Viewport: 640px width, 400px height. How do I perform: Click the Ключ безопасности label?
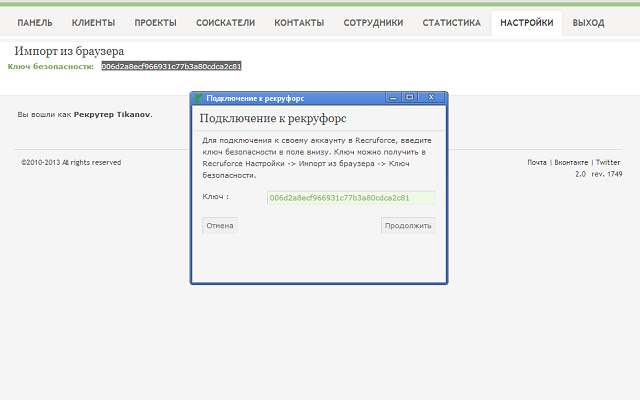(x=51, y=67)
